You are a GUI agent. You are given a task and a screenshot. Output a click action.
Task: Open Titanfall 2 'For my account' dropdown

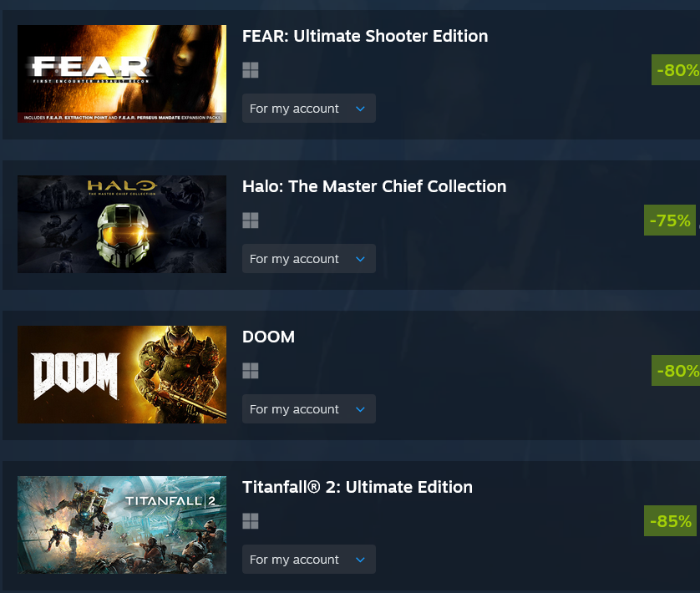pos(309,559)
